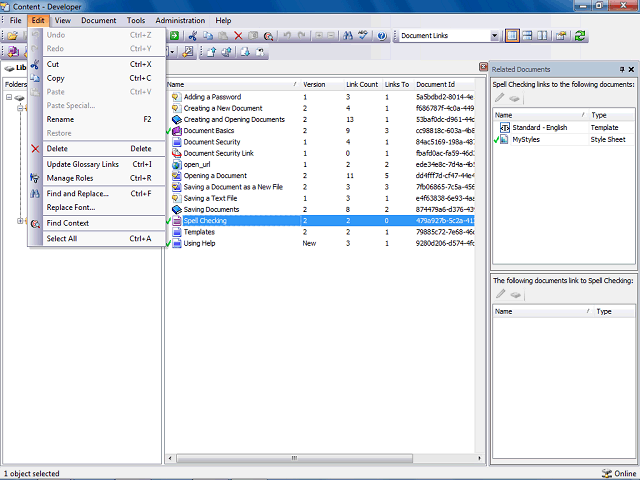
Task: Sort by the Link Count column header
Action: (x=362, y=84)
